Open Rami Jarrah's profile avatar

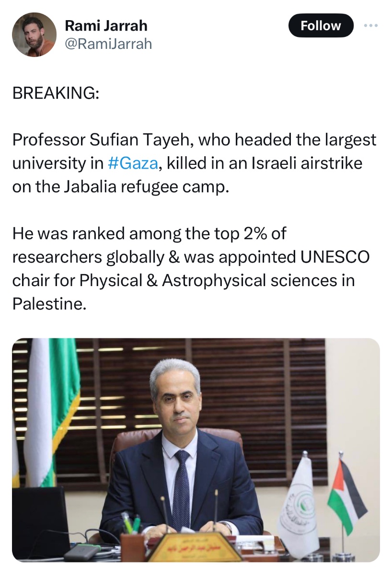(x=34, y=34)
